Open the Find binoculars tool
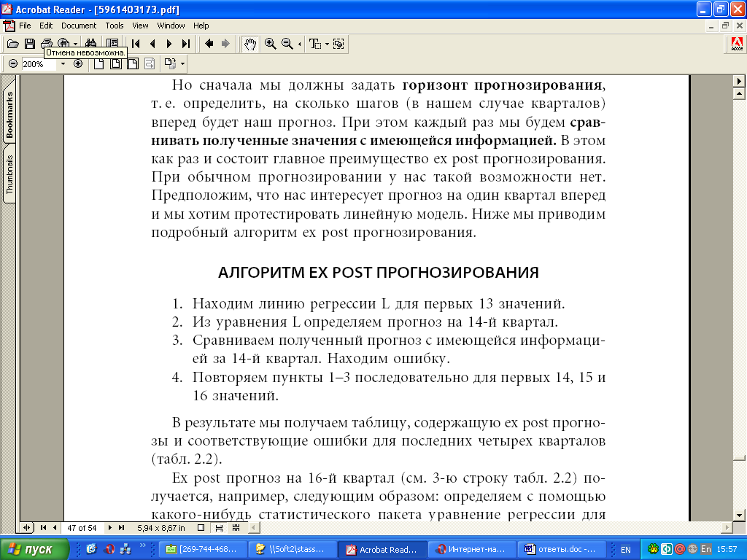The height and width of the screenshot is (560, 747). pos(91,43)
